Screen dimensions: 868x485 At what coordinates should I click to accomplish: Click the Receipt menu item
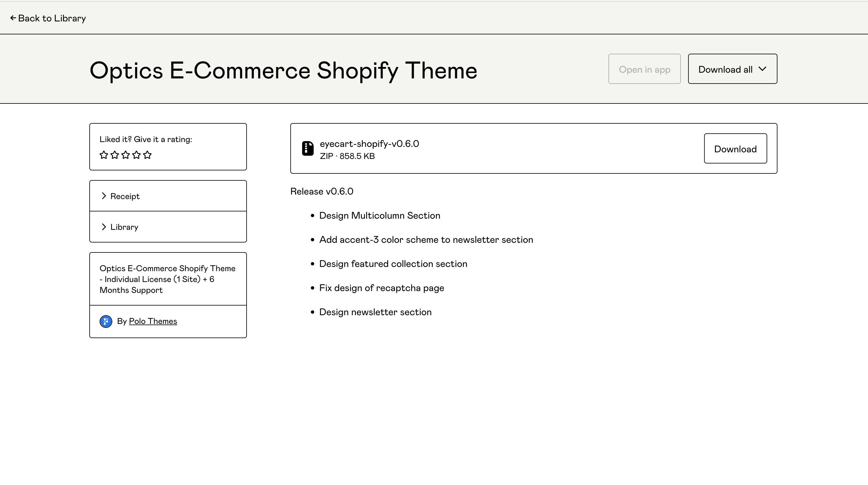(168, 195)
